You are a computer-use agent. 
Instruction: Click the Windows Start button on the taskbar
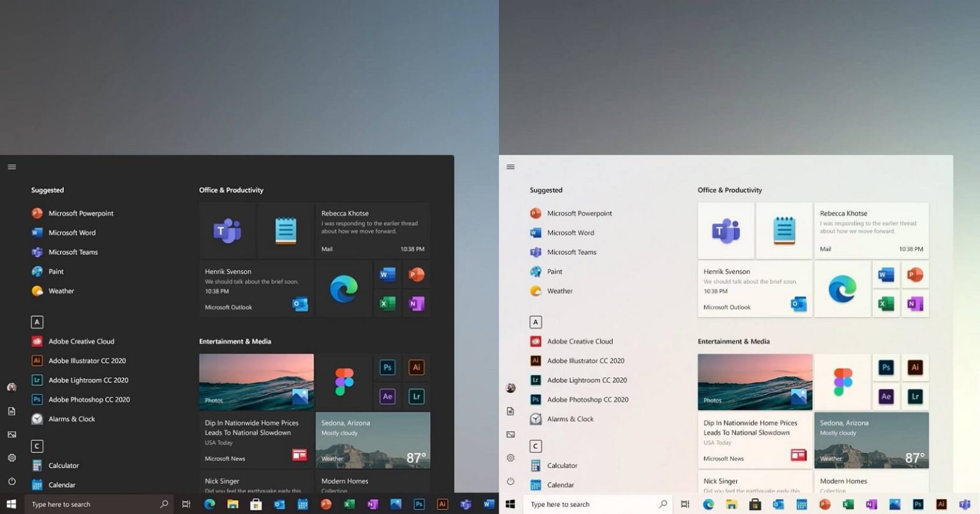coord(11,504)
